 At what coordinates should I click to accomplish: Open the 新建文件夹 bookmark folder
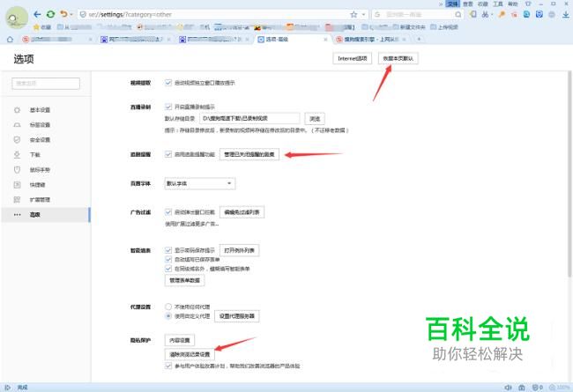pos(409,27)
